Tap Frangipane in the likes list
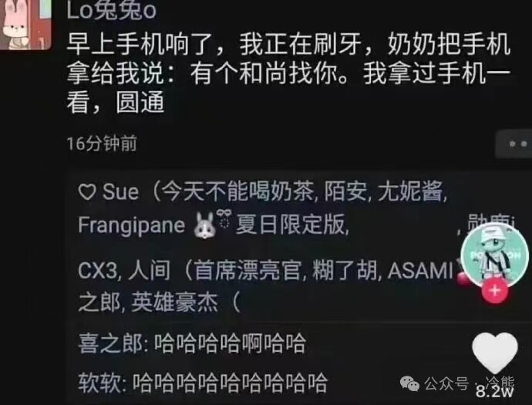The image size is (532, 405). tap(131, 224)
